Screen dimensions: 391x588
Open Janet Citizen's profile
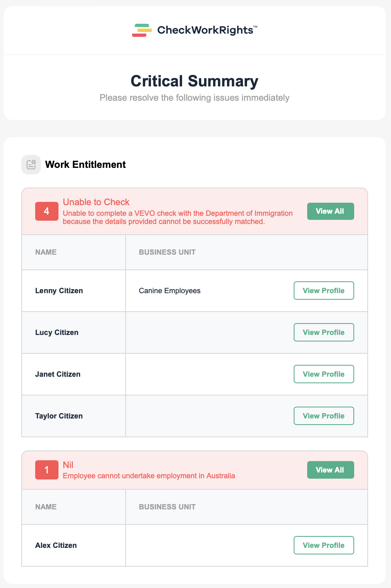click(x=324, y=374)
